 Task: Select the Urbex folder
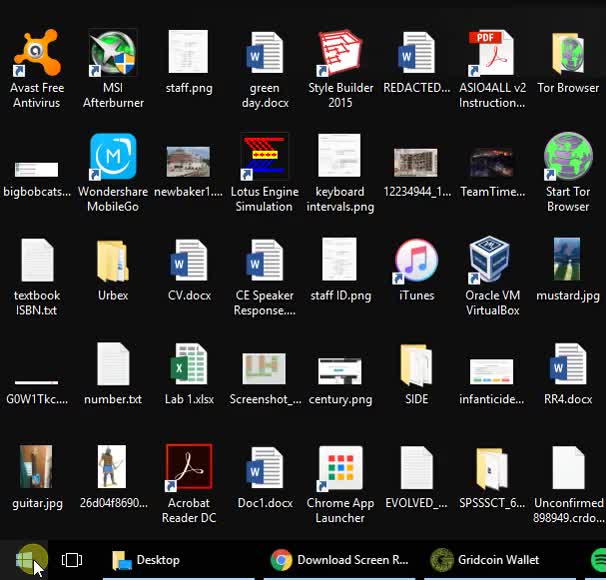coord(112,261)
